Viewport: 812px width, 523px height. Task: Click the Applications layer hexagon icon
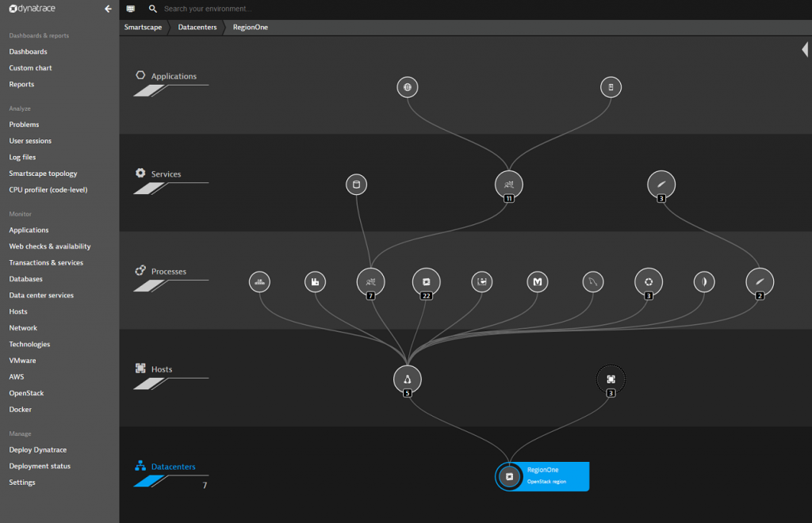[x=140, y=75]
